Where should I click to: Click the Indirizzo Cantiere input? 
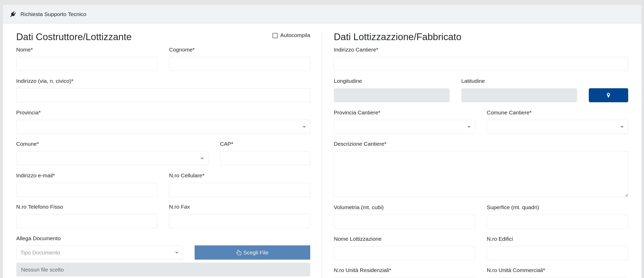tap(480, 64)
